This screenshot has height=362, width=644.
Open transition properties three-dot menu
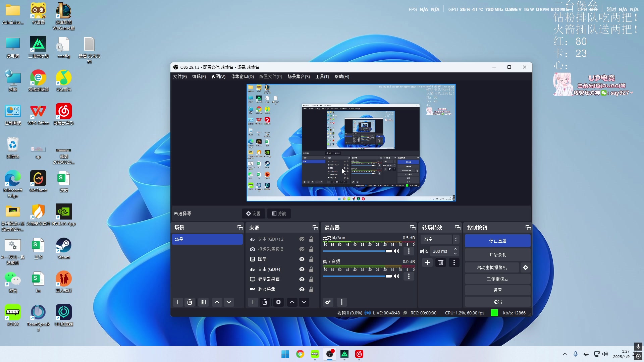454,262
